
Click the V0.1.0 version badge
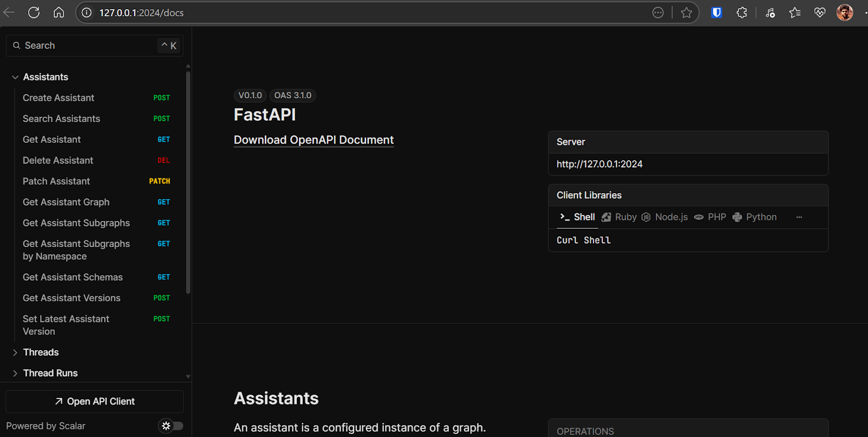[250, 96]
